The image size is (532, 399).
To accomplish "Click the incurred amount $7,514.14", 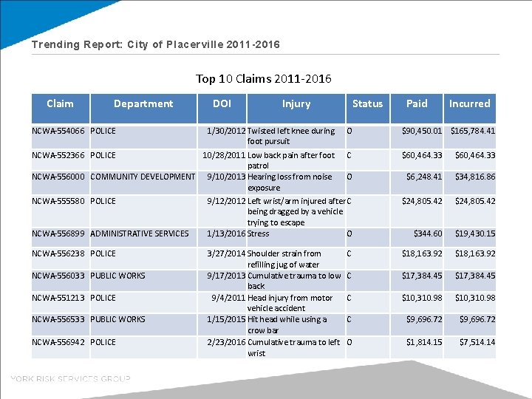I will coord(477,342).
